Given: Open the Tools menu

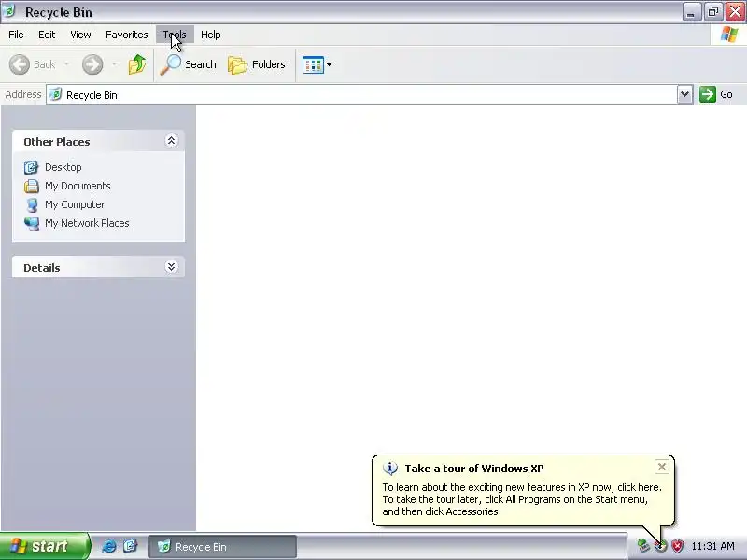Looking at the screenshot, I should 175,35.
